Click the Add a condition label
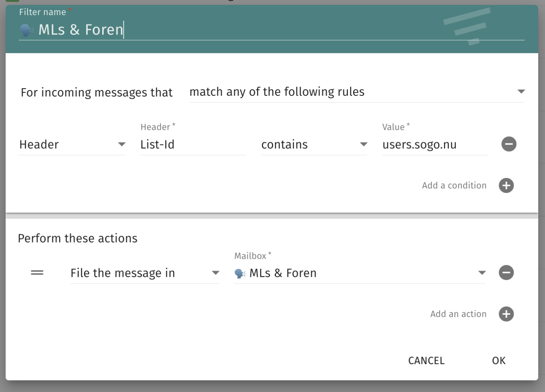 pyautogui.click(x=454, y=185)
